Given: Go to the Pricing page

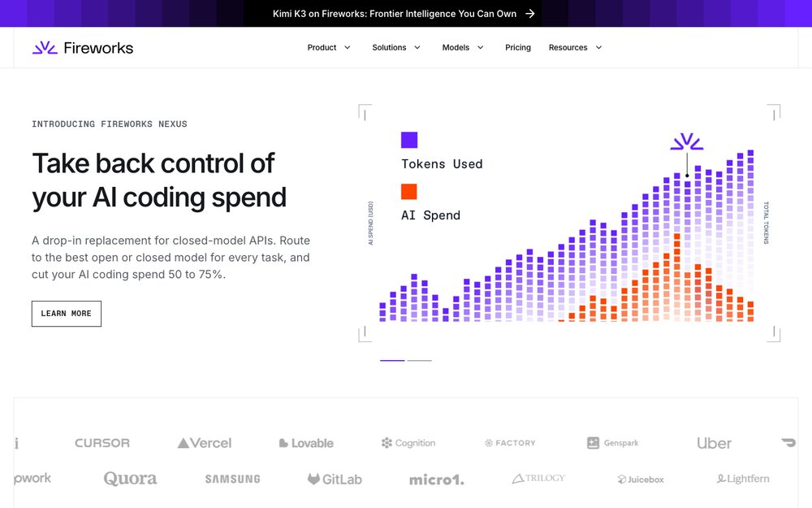Looking at the screenshot, I should pyautogui.click(x=518, y=48).
